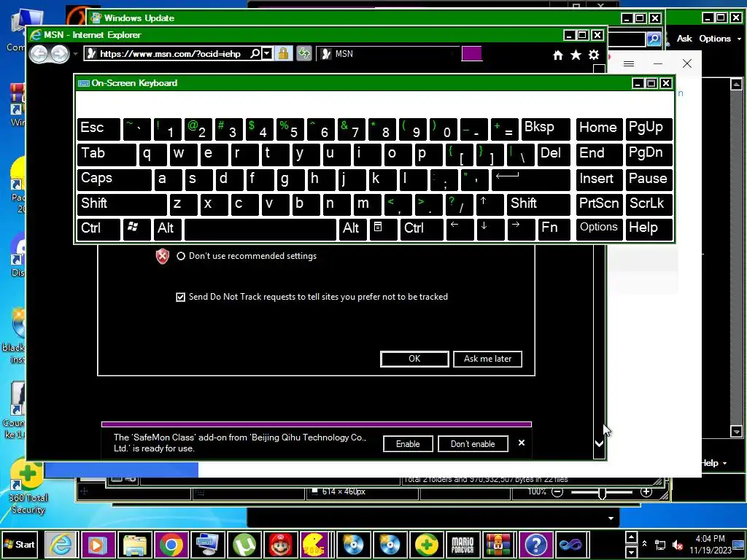Click the zoom slider handle in image editor
The height and width of the screenshot is (560, 747).
(x=602, y=493)
